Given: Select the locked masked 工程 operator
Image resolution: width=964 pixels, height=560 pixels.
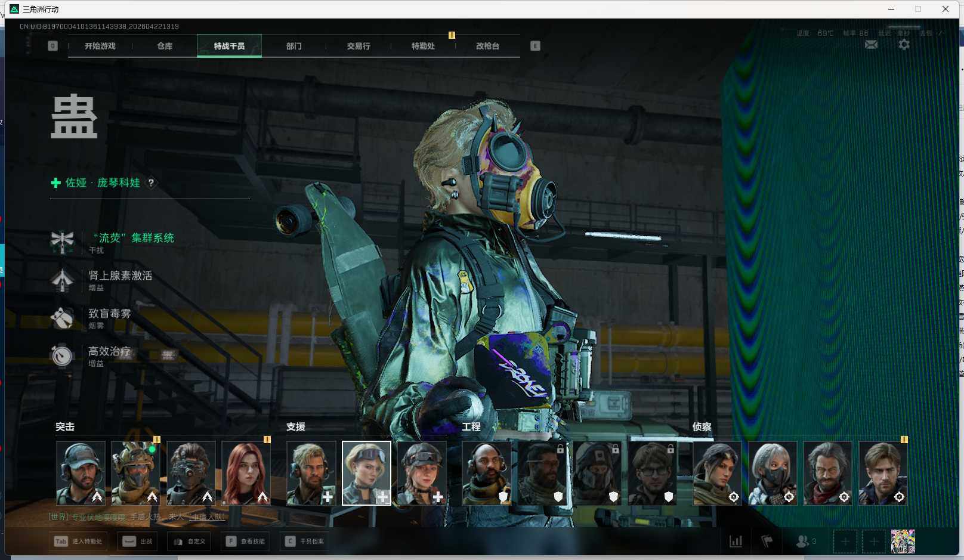Looking at the screenshot, I should (597, 473).
